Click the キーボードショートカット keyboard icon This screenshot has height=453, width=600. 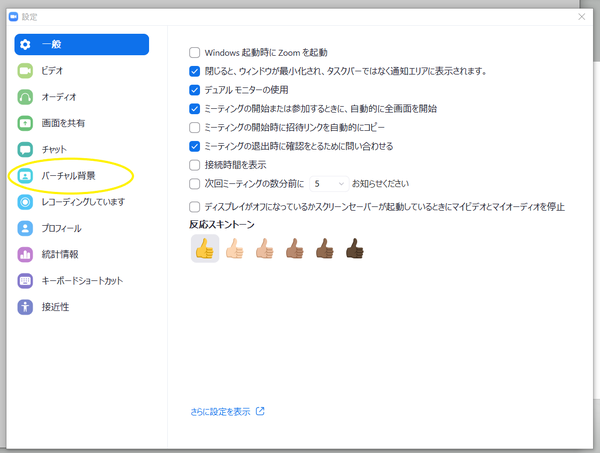(x=25, y=281)
